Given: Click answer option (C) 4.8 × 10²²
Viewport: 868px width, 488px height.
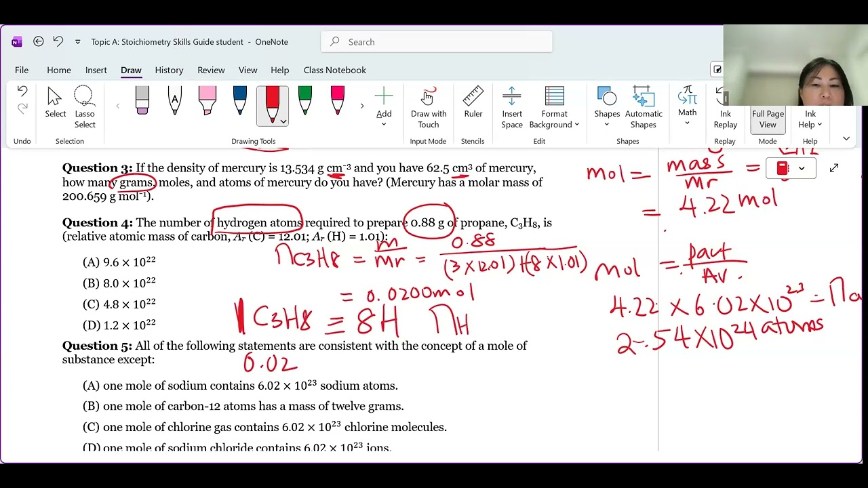Looking at the screenshot, I should click(119, 304).
